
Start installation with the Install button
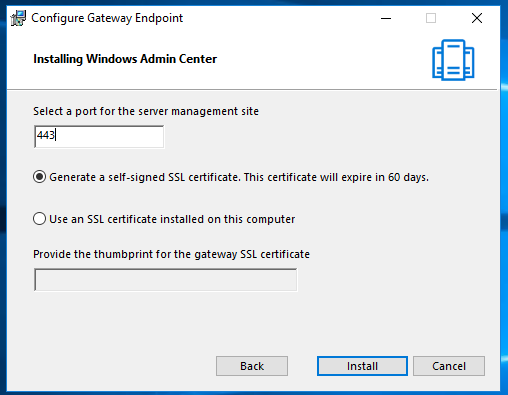362,366
